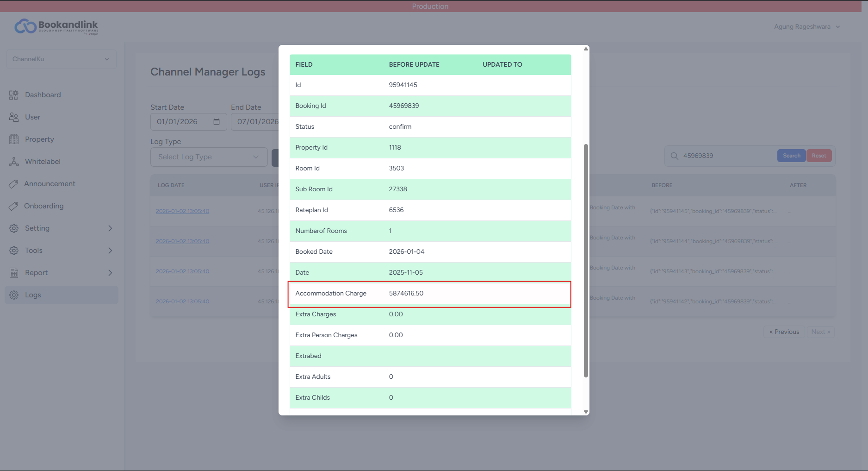The width and height of the screenshot is (868, 471).
Task: Focus the Start Date input field
Action: [x=188, y=122]
